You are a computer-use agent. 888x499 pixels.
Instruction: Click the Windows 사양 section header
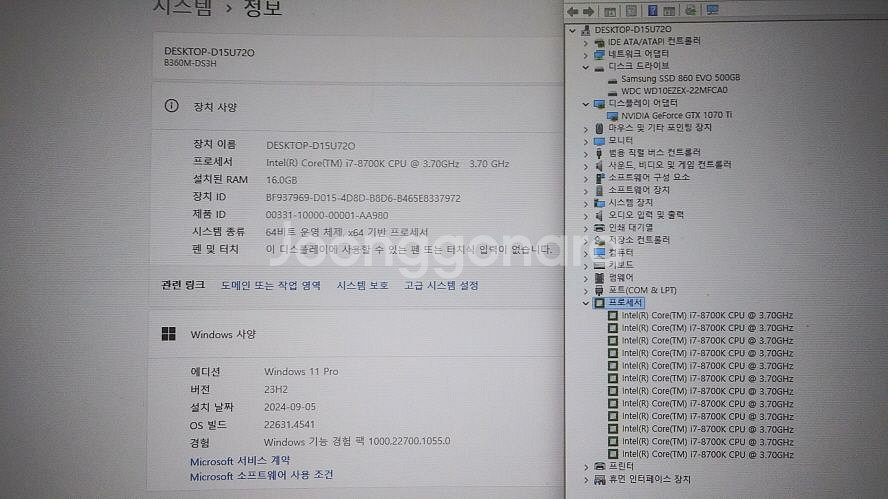click(223, 334)
